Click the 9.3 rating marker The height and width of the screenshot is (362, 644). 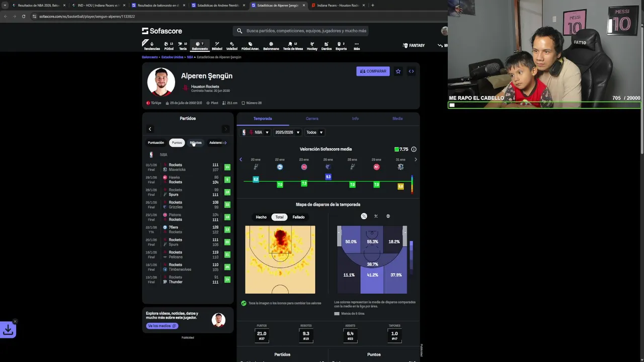[328, 177]
